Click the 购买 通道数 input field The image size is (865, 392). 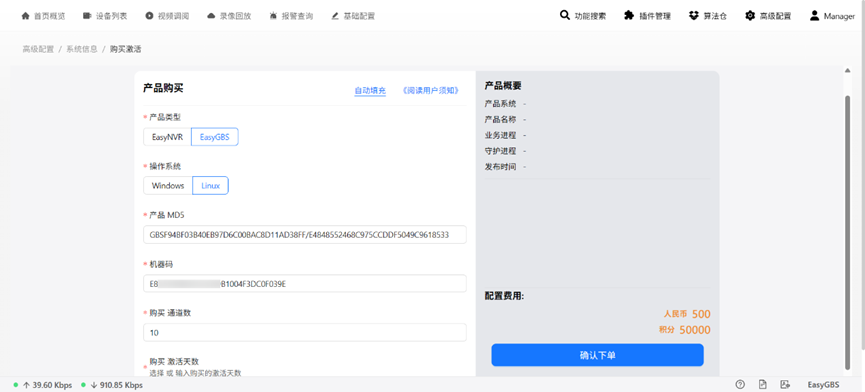(x=305, y=332)
